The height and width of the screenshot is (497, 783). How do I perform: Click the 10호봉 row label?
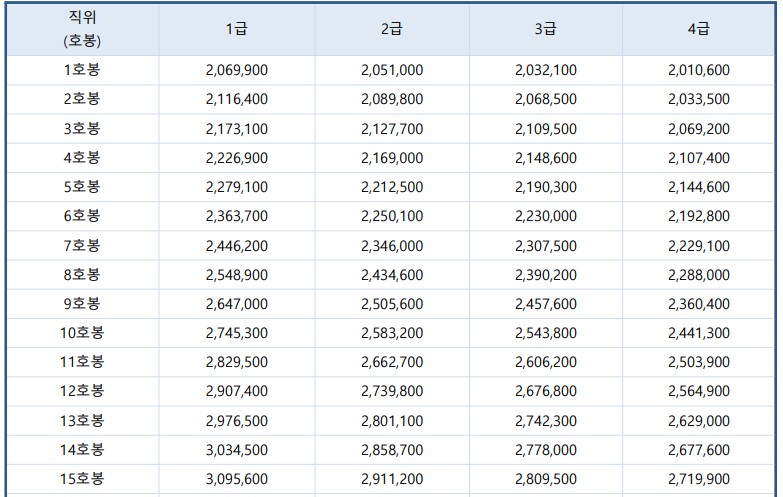82,333
